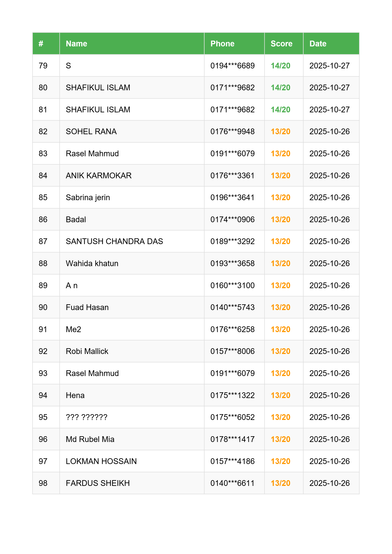The width and height of the screenshot is (392, 554).
Task: Select the name Sabrina jerin
Action: (88, 198)
